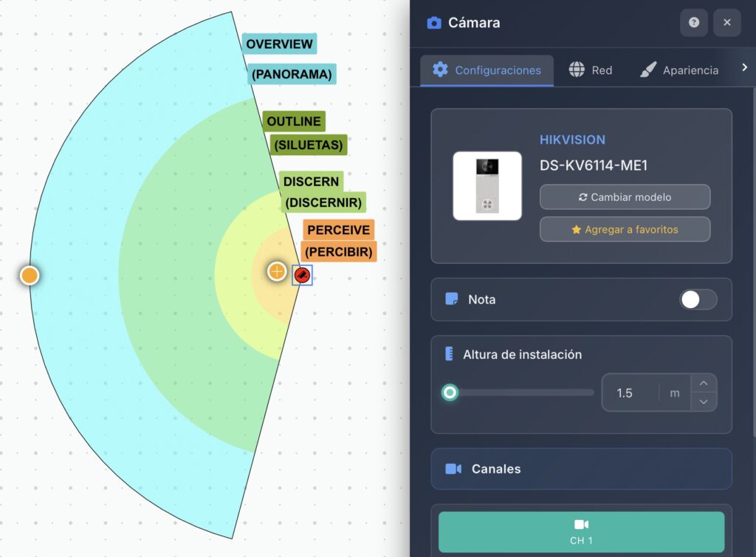Click Agregar a favoritos button
This screenshot has height=557, width=756.
pyautogui.click(x=625, y=229)
